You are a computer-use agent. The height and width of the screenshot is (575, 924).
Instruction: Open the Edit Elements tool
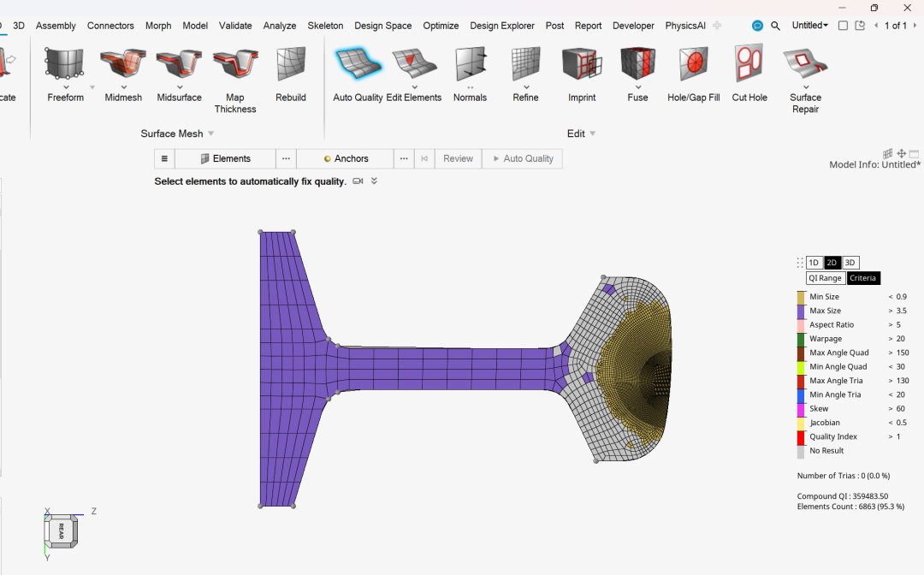pos(414,63)
